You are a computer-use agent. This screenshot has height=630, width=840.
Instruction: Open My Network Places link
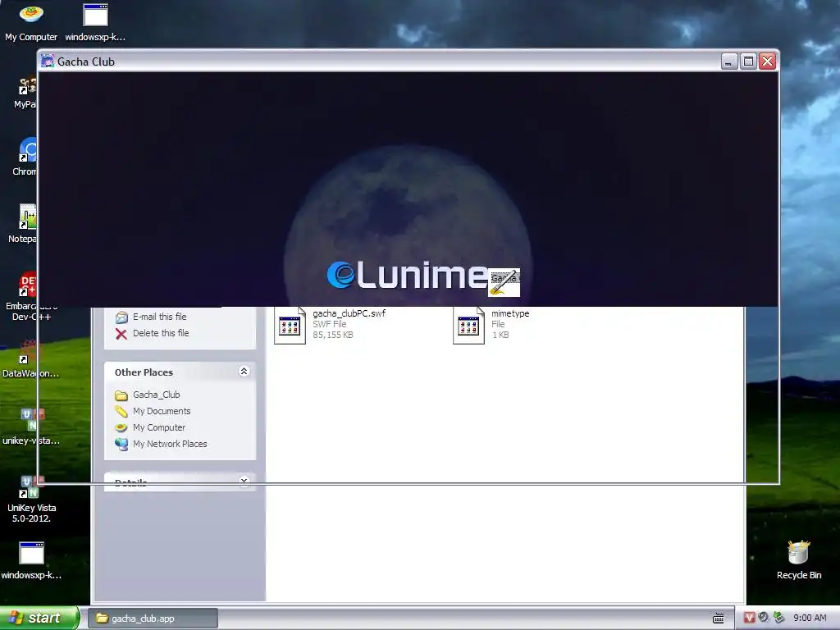point(170,444)
